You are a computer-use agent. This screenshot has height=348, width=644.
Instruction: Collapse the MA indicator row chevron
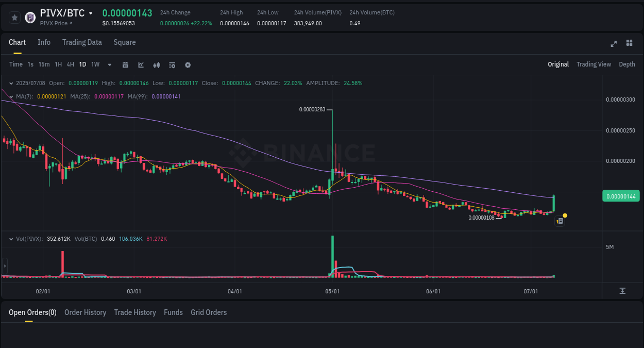click(x=11, y=96)
